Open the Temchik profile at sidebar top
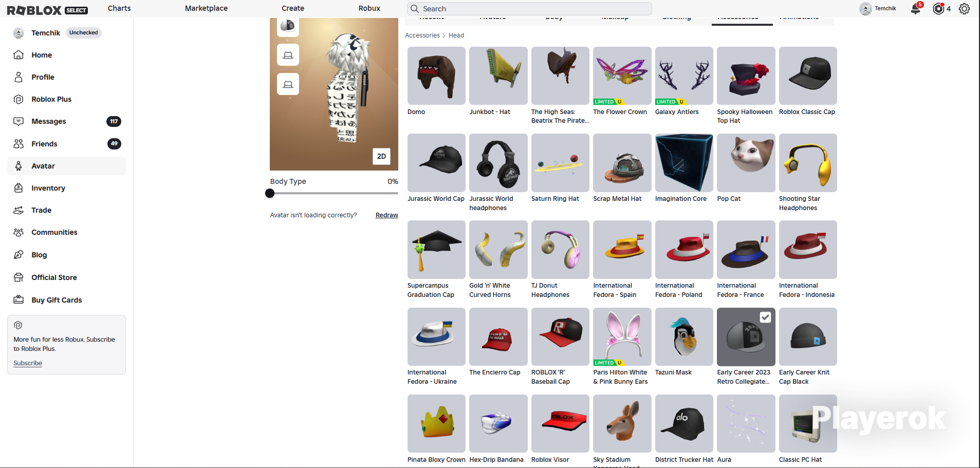This screenshot has height=468, width=980. [x=46, y=33]
